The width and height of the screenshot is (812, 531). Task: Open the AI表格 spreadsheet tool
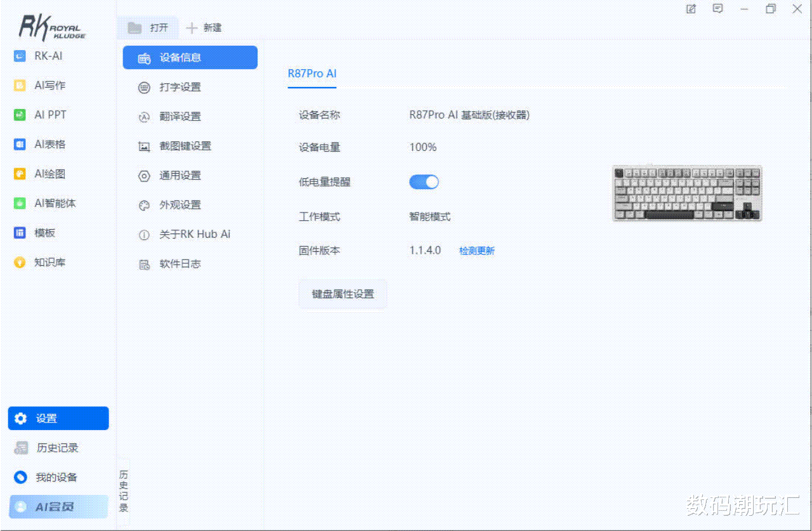[41, 145]
